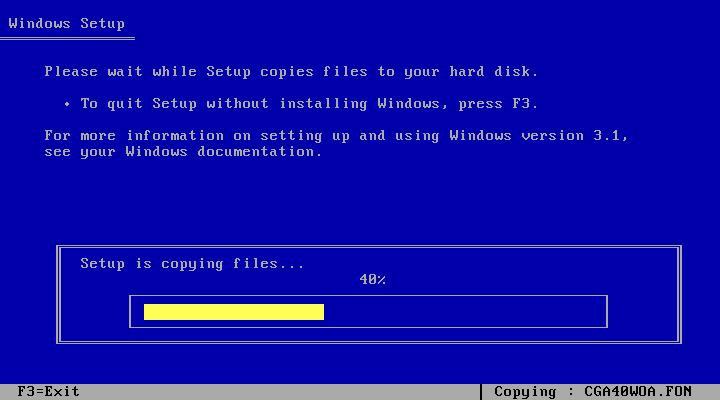Click the Windows Setup title text
Screen dimensions: 720x400
tap(67, 23)
